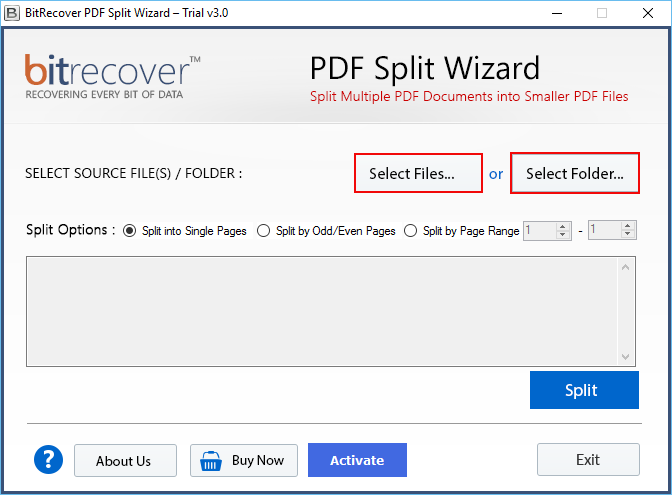
Task: Decrease the end page number with down arrow
Action: click(628, 236)
